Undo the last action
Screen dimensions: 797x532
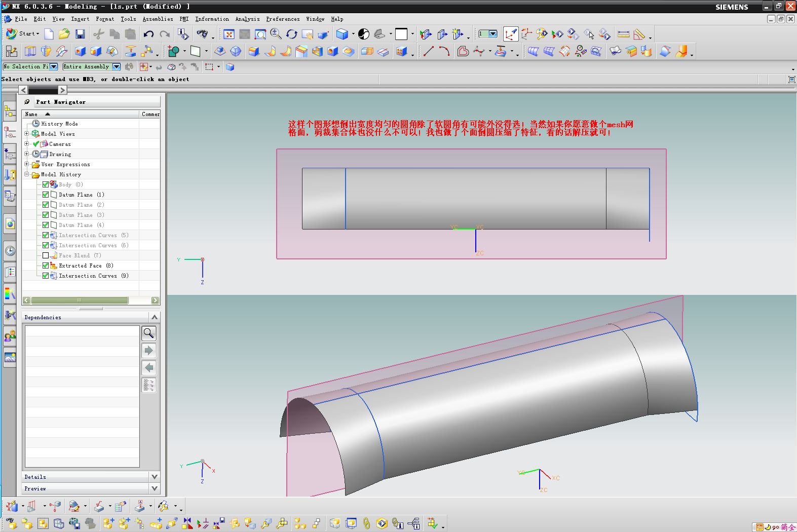point(148,34)
